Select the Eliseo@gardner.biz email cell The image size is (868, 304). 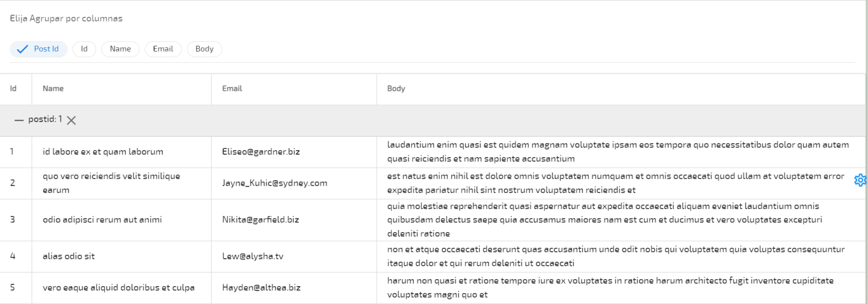261,152
